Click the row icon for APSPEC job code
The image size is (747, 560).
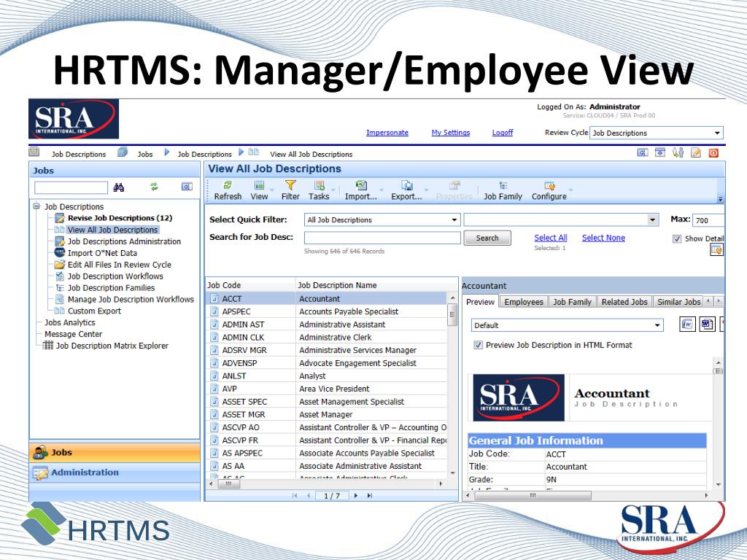coord(214,312)
